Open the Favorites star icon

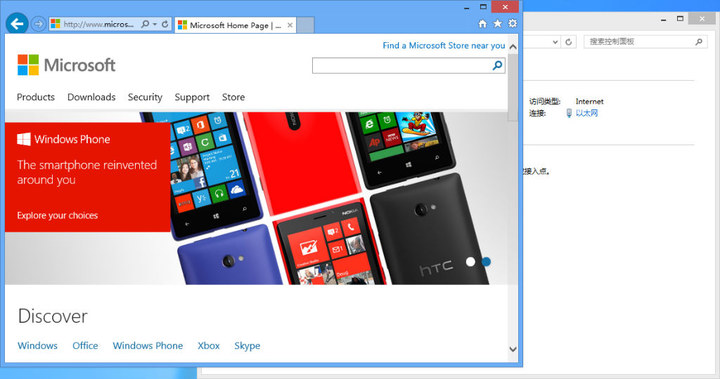click(x=498, y=23)
